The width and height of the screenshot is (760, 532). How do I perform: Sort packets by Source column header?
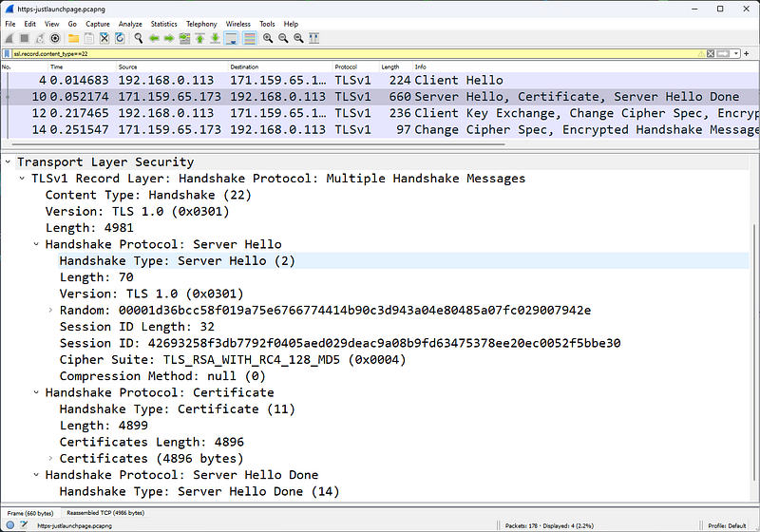pos(172,66)
